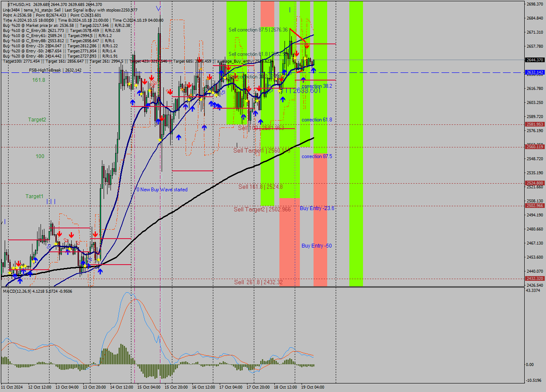Select the Sell Target1 | 2560.119 label
The image size is (546, 392).
tap(262, 150)
